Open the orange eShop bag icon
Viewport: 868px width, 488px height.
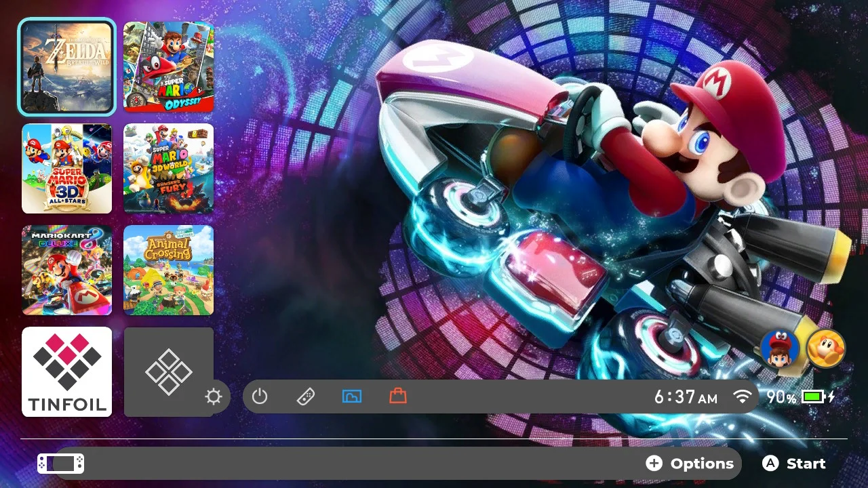[398, 396]
